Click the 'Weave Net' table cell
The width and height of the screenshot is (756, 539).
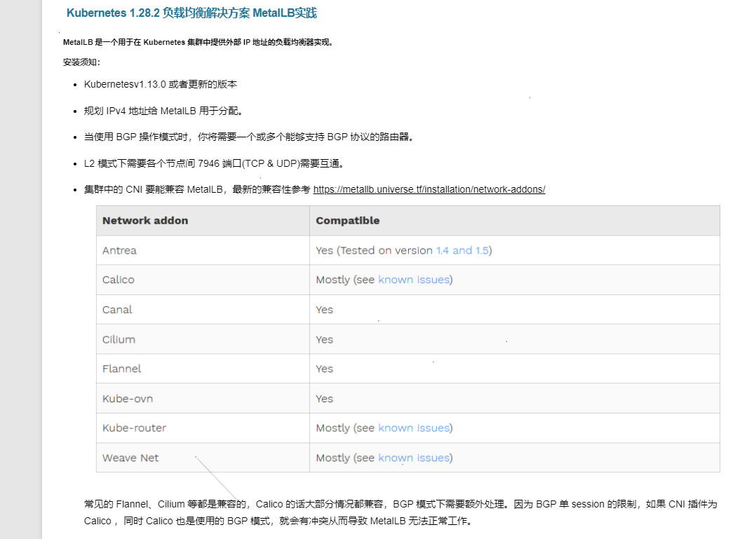point(203,458)
